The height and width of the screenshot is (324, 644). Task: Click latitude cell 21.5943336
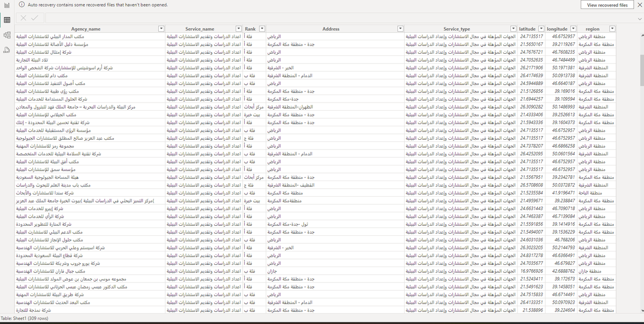click(532, 122)
